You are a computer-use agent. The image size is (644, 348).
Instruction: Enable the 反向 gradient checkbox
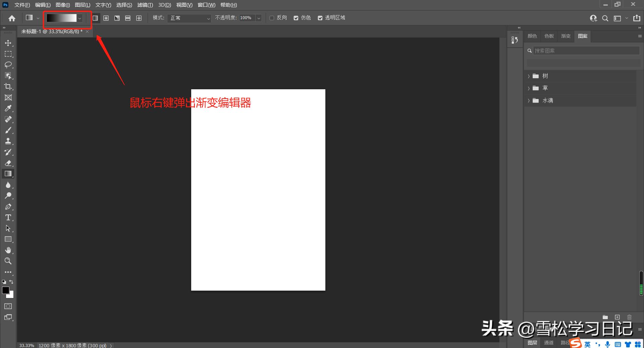272,18
